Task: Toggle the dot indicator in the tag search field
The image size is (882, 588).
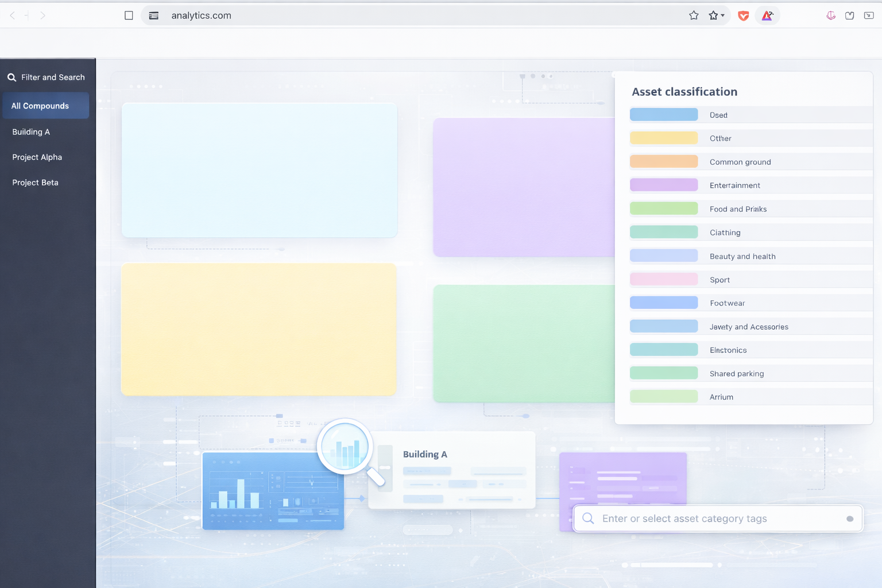Action: pos(849,519)
